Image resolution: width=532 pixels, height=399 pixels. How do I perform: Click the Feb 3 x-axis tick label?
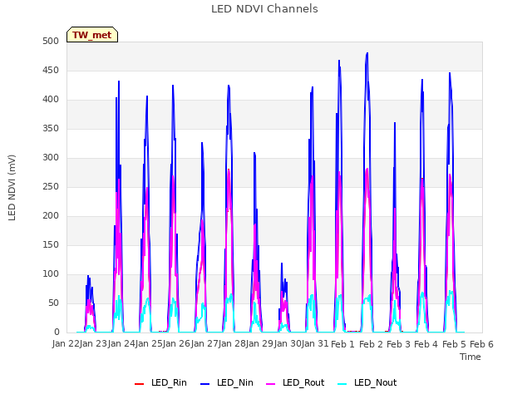(399, 344)
